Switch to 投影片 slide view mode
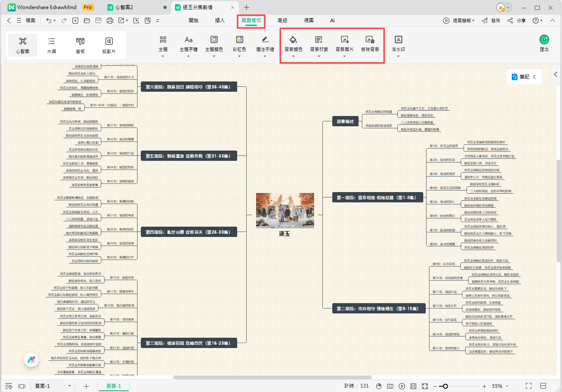The height and width of the screenshot is (392, 562). 109,45
